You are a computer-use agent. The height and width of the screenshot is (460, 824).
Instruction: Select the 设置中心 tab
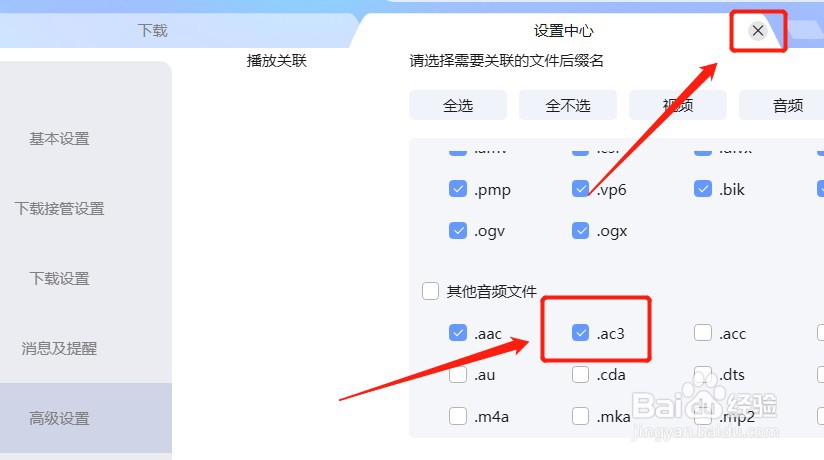pyautogui.click(x=563, y=31)
